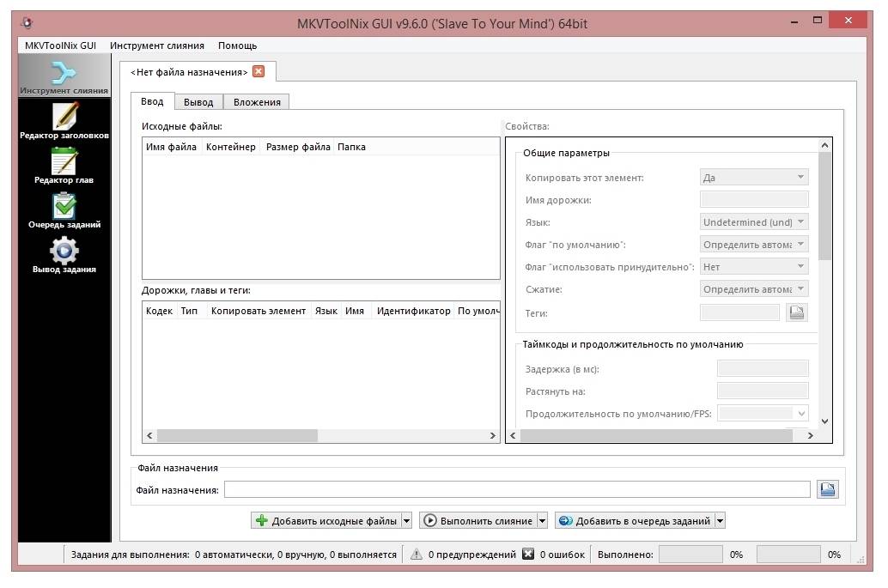Open the Флаг "по умолчанию" dropdown

[754, 245]
